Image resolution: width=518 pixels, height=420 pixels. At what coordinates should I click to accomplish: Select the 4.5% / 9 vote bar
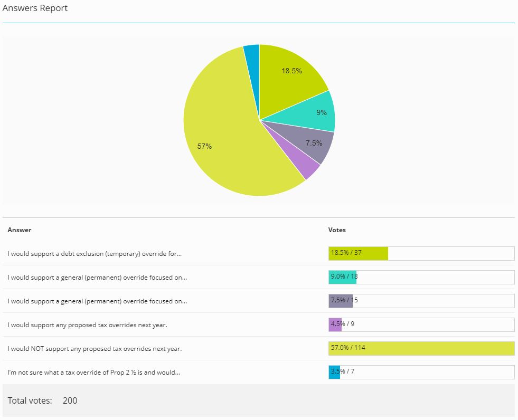(421, 325)
